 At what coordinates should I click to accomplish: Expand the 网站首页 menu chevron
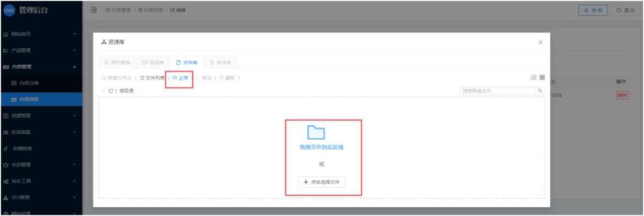point(75,34)
